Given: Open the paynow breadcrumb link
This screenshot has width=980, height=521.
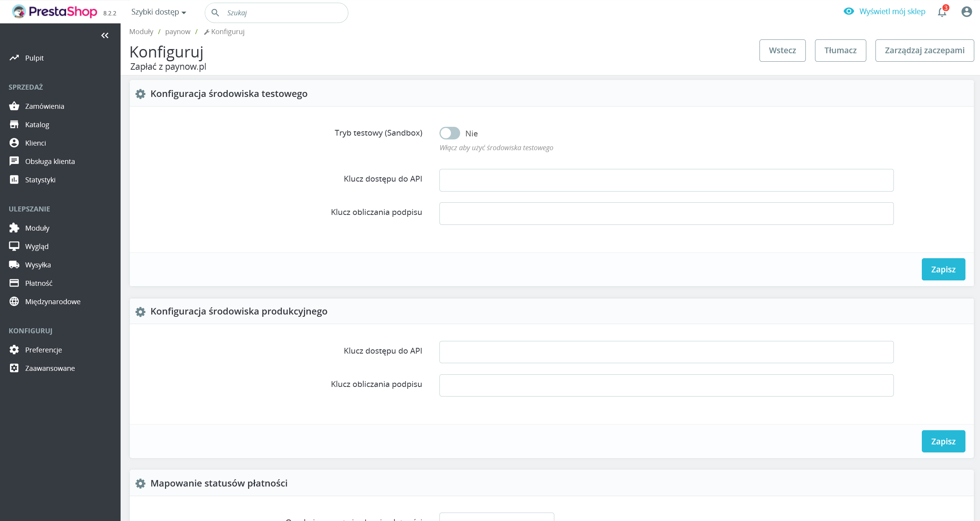Looking at the screenshot, I should click(x=178, y=31).
